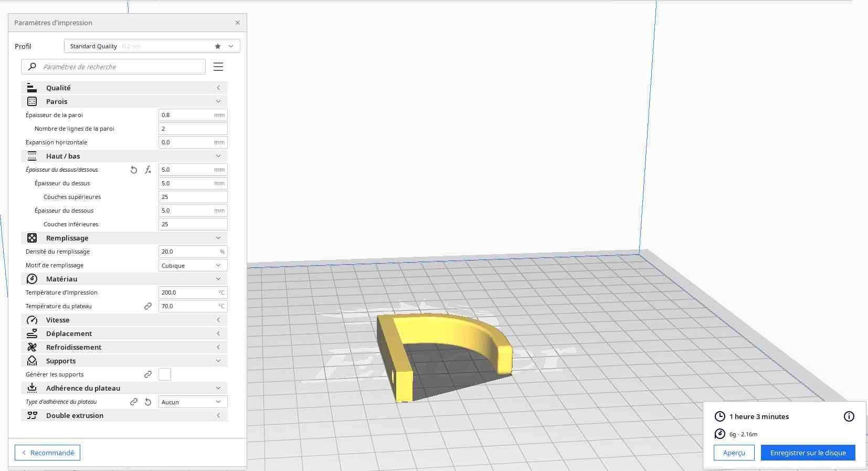Edit the Température d'impression value

coord(193,292)
